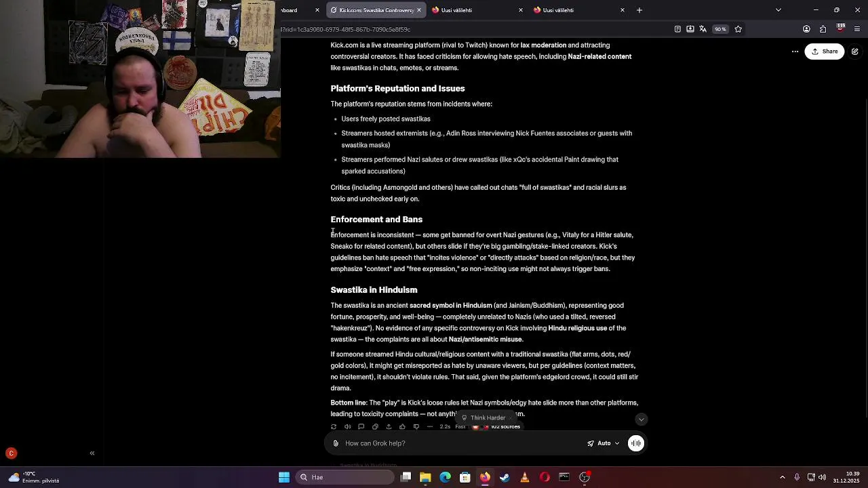This screenshot has height=488, width=868.
Task: Click the Think Harder button
Action: coord(483,418)
